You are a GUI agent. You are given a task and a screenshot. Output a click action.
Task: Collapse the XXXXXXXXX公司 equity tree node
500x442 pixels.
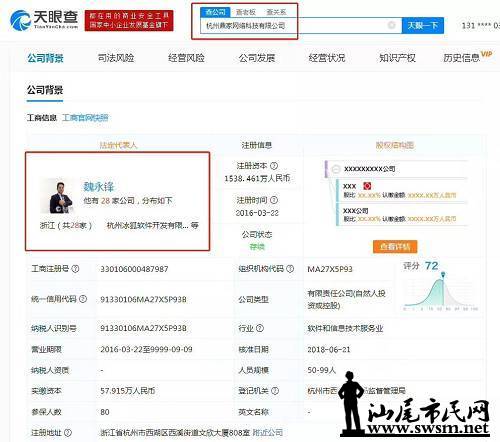(x=336, y=169)
